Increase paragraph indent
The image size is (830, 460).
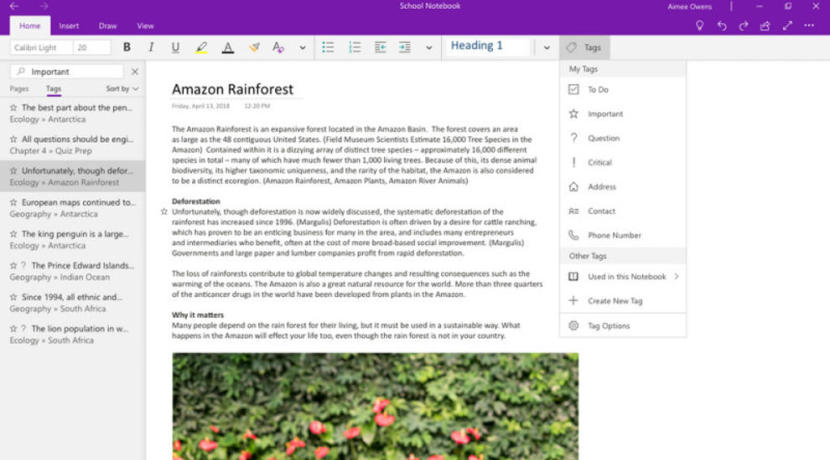[405, 47]
